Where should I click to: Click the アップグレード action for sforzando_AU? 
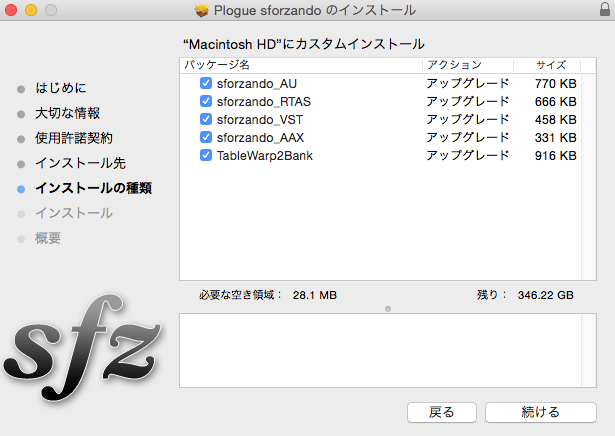(x=468, y=84)
